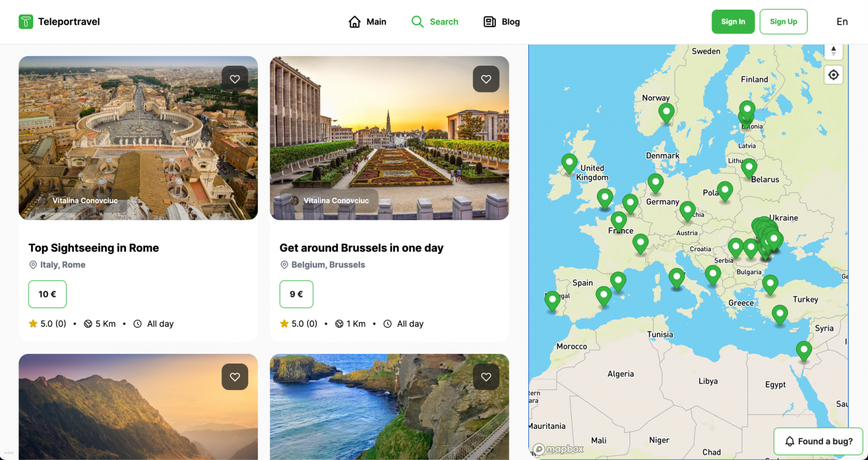Click the Sign Up button
The width and height of the screenshot is (868, 460).
(783, 22)
